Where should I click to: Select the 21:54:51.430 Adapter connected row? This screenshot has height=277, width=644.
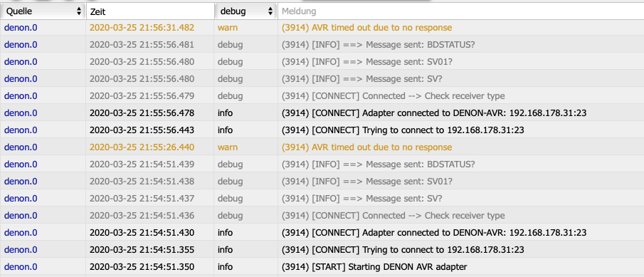322,233
